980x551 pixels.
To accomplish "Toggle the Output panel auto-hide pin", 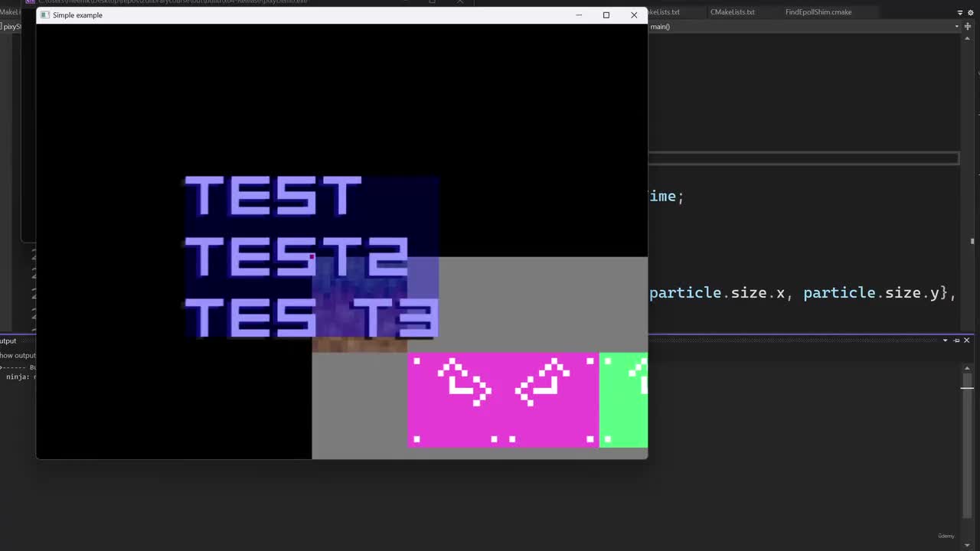I will (x=955, y=341).
